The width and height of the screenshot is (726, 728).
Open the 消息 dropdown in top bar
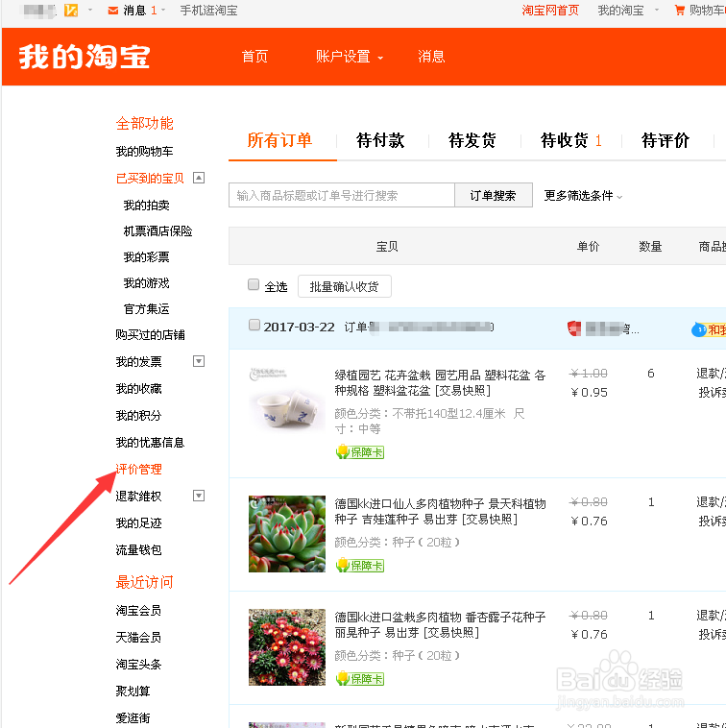pos(143,11)
